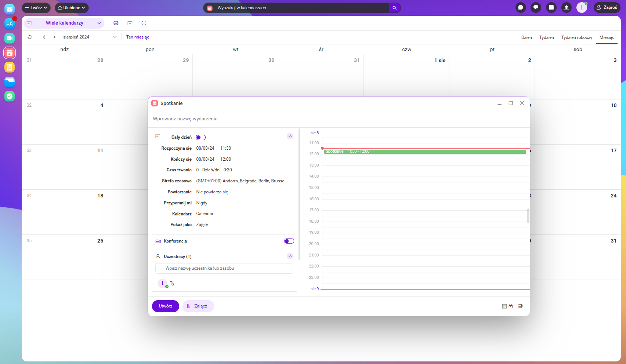
Task: Click the refresh calendar icon
Action: (30, 37)
